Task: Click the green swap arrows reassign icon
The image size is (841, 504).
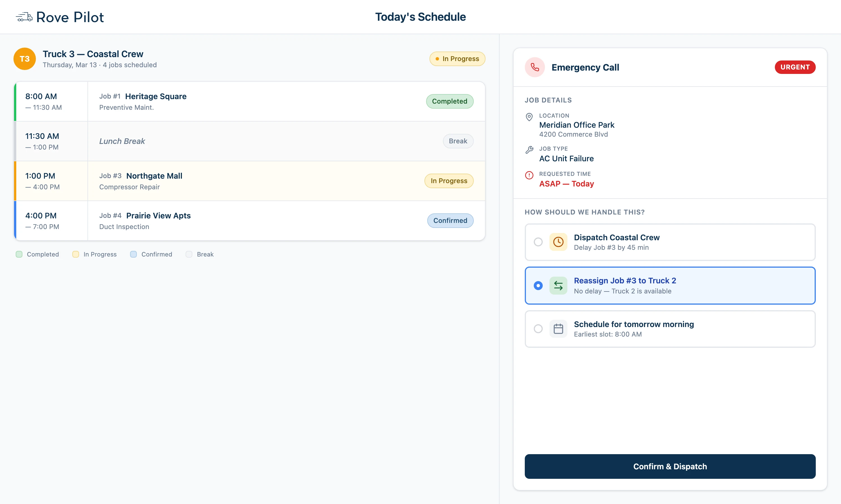Action: coord(558,286)
